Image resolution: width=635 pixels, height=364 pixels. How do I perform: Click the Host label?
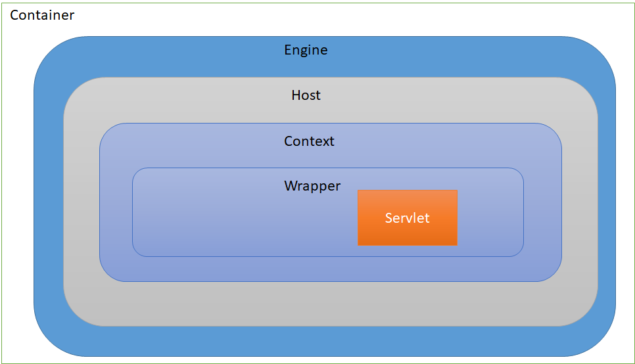point(306,95)
